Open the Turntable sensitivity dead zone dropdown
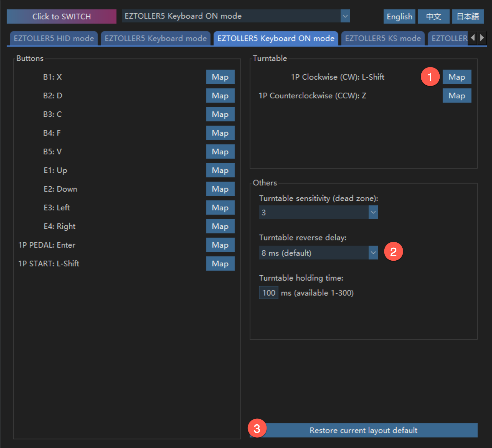This screenshot has height=448, width=492. [318, 212]
